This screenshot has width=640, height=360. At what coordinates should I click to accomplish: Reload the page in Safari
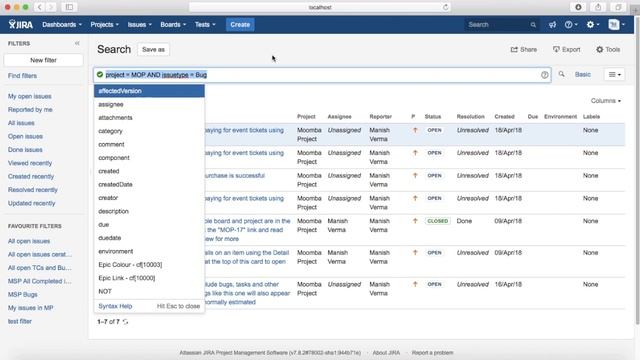coord(445,7)
